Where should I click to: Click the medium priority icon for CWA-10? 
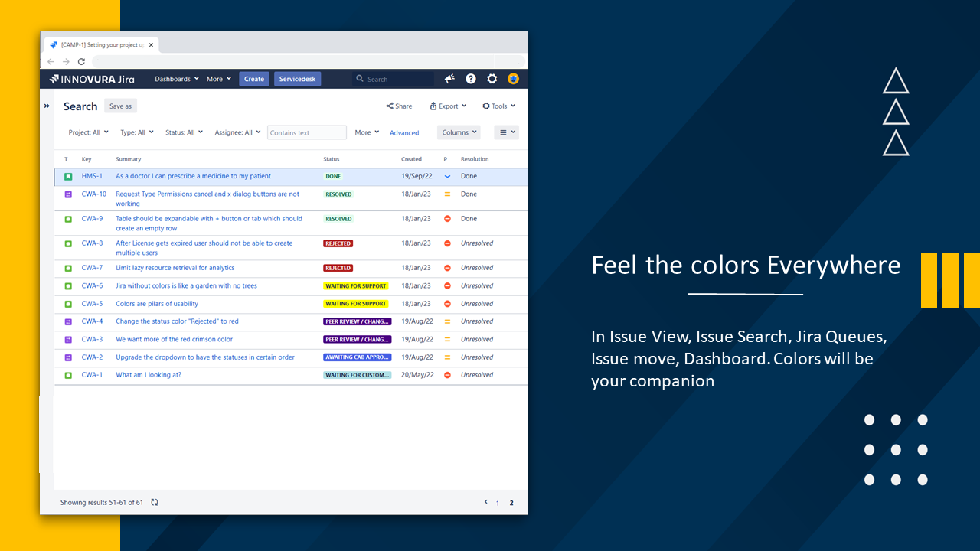447,194
